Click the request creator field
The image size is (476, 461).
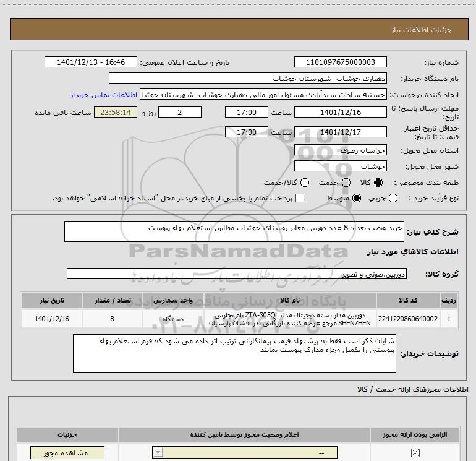click(263, 95)
